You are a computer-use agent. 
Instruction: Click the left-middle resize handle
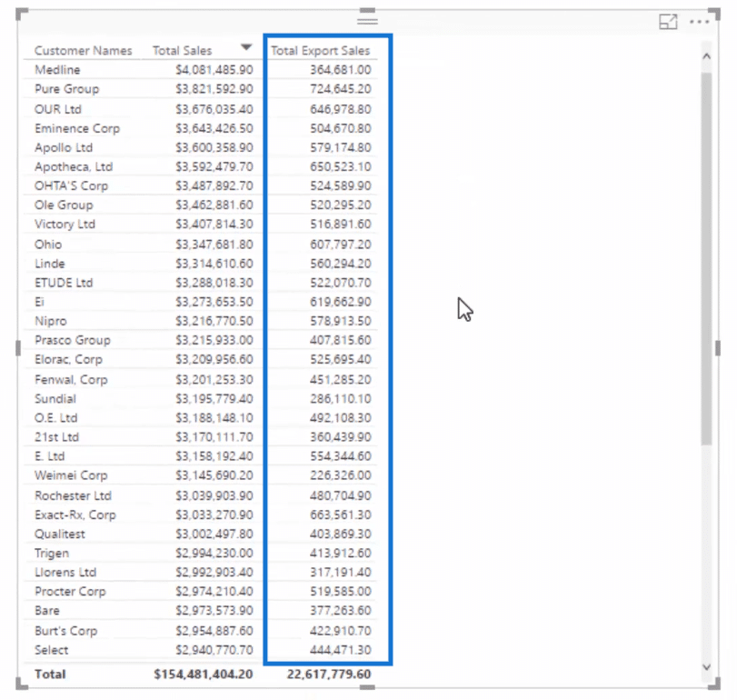[18, 348]
